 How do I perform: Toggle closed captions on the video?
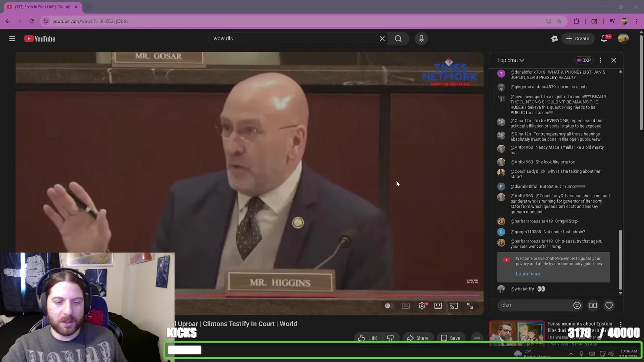pyautogui.click(x=406, y=306)
